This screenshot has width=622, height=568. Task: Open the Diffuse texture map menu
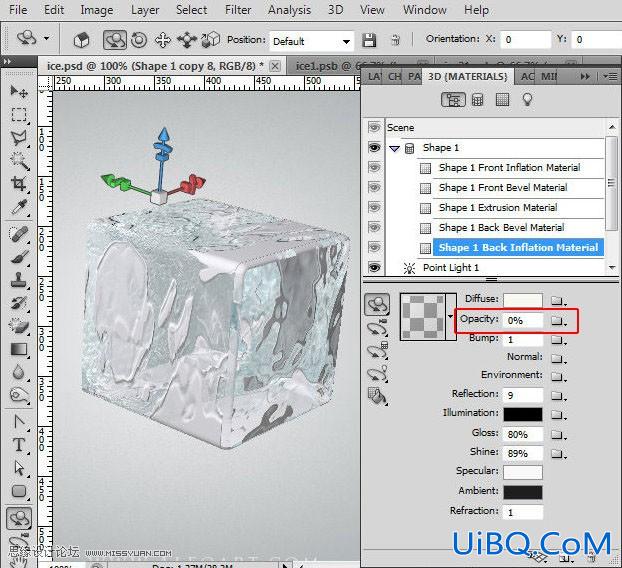559,301
